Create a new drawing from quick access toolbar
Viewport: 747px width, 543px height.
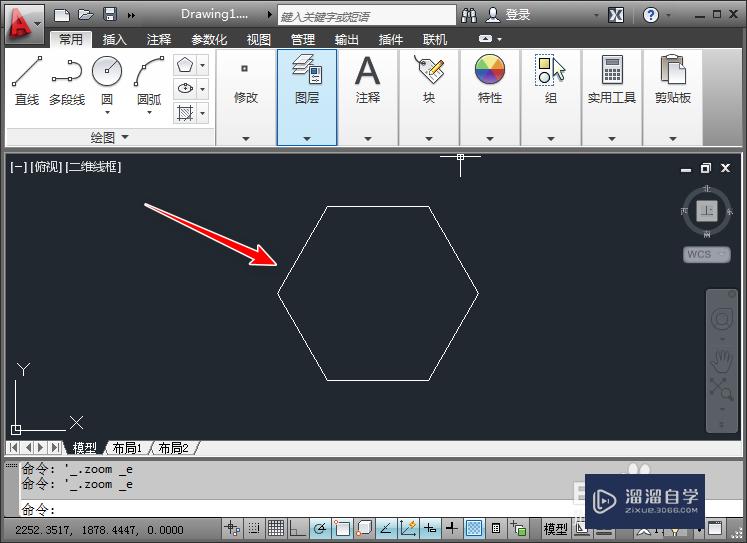61,15
